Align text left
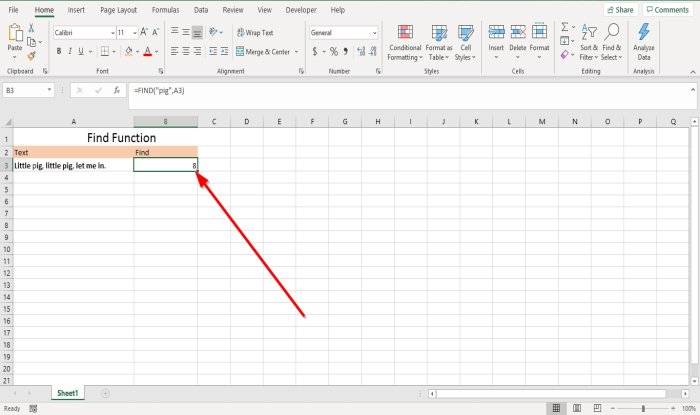 (175, 51)
